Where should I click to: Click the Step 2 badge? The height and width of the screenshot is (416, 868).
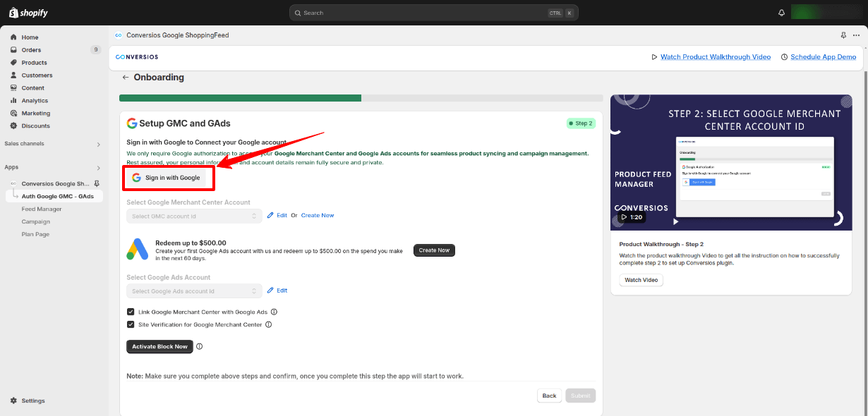(x=581, y=123)
